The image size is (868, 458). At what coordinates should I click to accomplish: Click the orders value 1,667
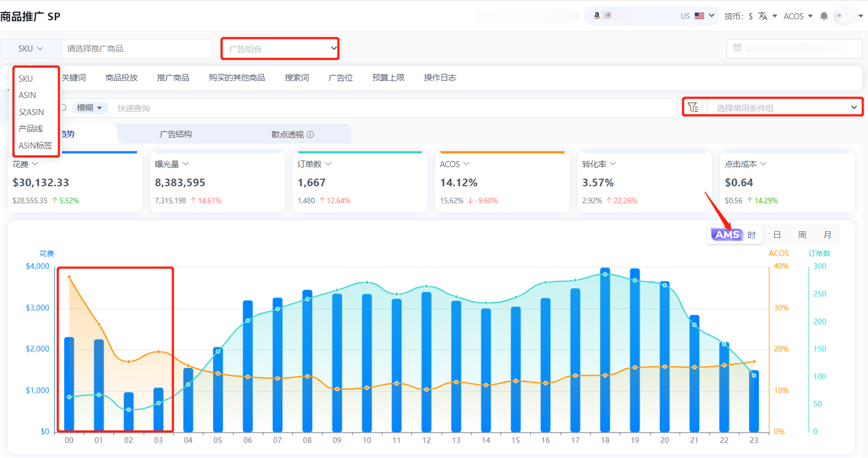click(311, 182)
